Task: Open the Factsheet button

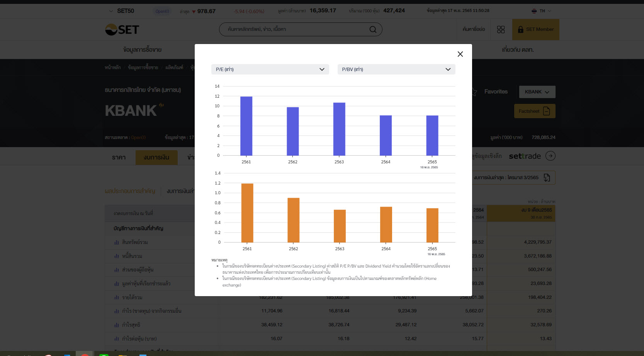Action: click(x=534, y=111)
